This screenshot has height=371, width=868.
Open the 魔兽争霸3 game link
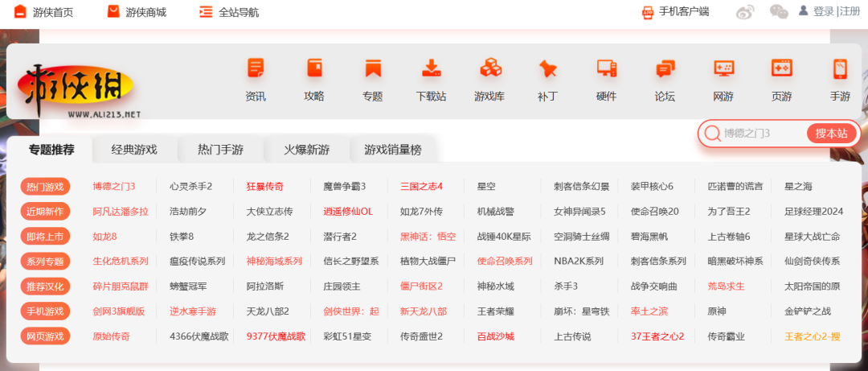coord(345,187)
